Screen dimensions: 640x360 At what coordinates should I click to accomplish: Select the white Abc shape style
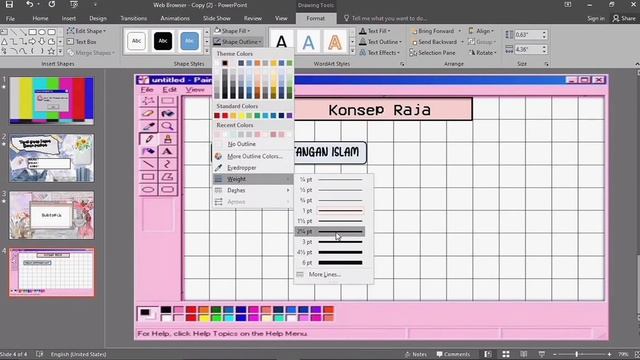[x=136, y=41]
